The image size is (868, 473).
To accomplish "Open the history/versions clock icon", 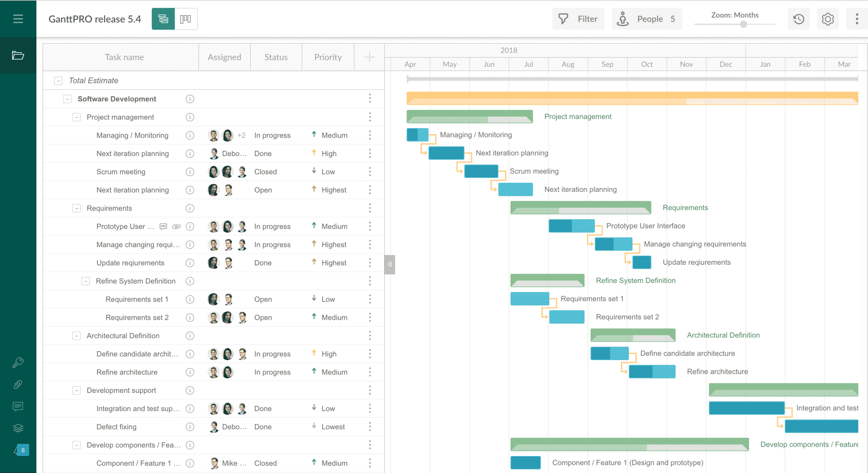I will pyautogui.click(x=799, y=19).
